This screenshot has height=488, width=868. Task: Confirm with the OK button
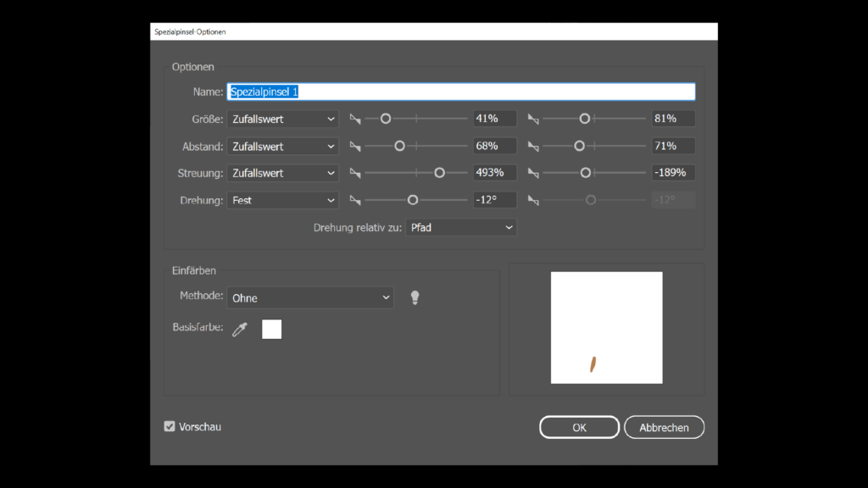pyautogui.click(x=579, y=427)
